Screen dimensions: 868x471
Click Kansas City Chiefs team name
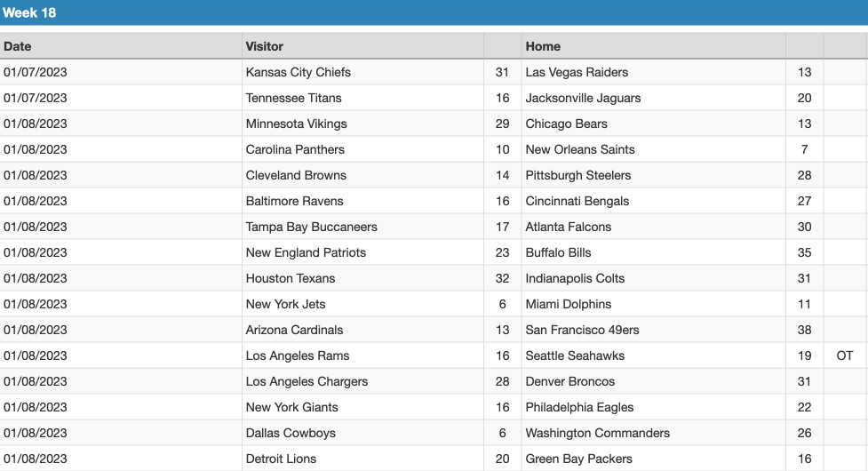point(299,72)
